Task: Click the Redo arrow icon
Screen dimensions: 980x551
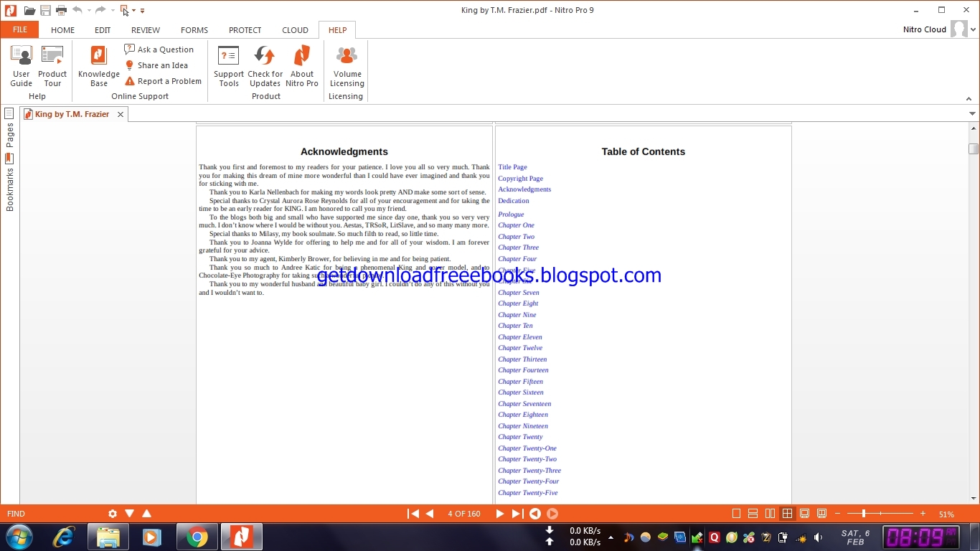Action: (100, 10)
